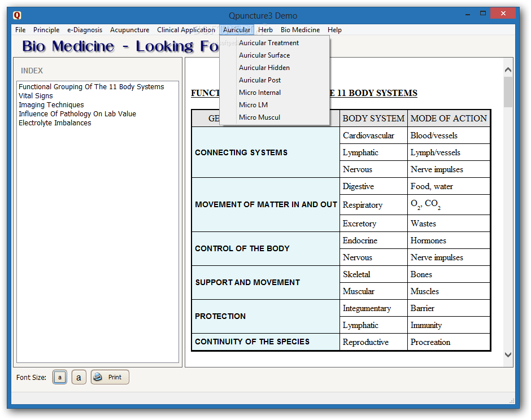This screenshot has width=531, height=420.
Task: Click SUPPORT AND MOVEMENT heading
Action: pyautogui.click(x=265, y=283)
